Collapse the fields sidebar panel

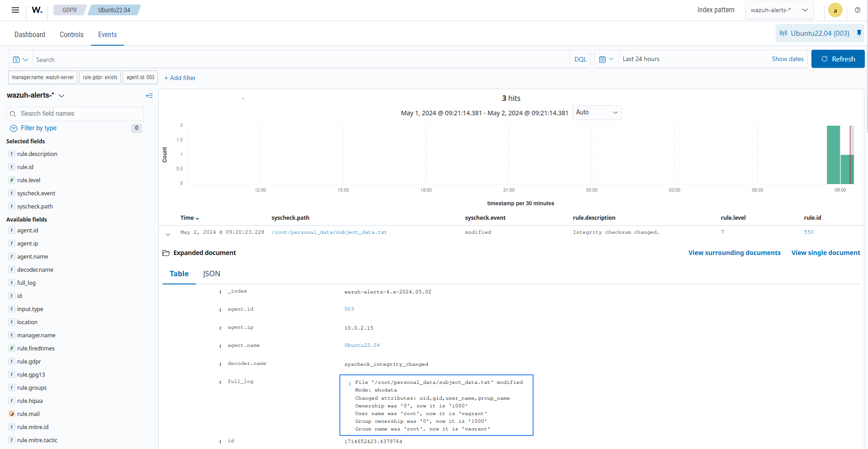click(149, 95)
